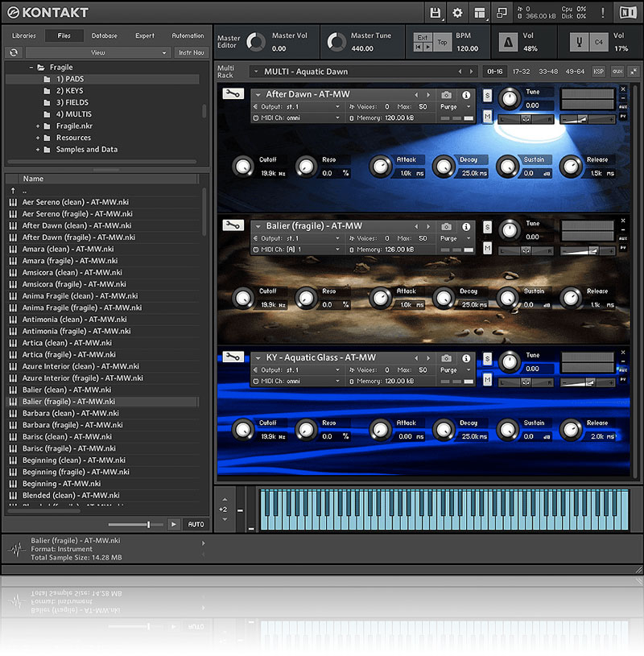Click the save disk icon in header

[436, 13]
